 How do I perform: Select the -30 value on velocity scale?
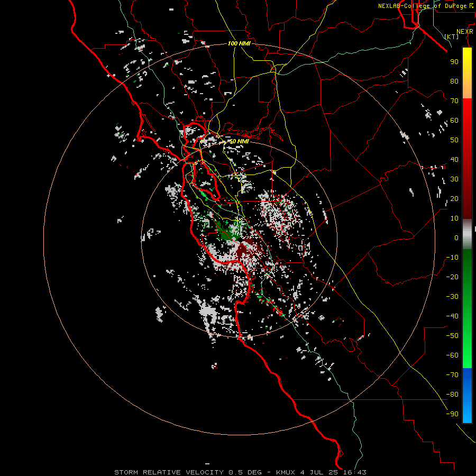pos(452,297)
